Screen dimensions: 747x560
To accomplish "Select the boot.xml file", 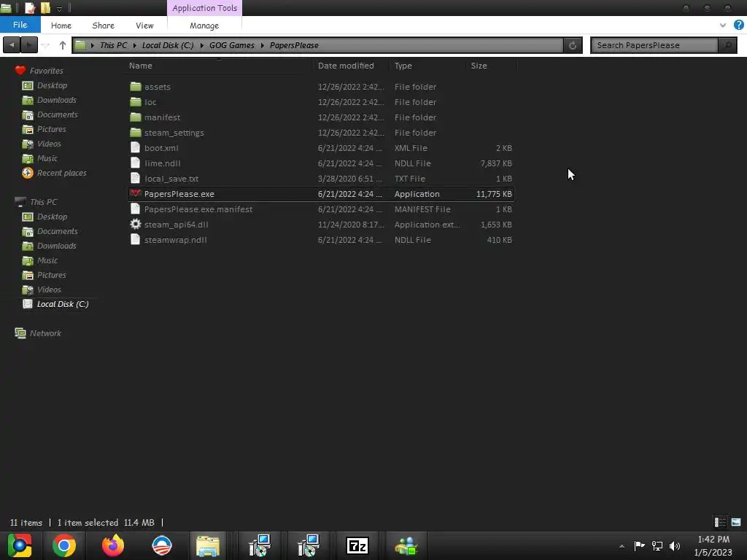I will pyautogui.click(x=320, y=148).
